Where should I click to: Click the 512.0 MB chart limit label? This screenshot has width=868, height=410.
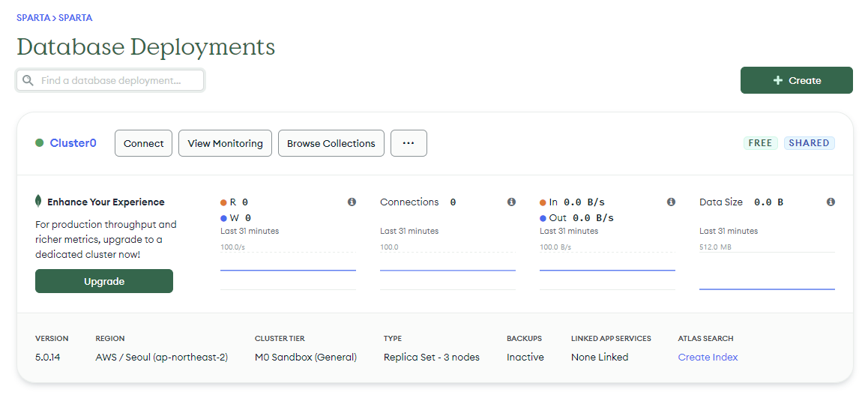[715, 247]
